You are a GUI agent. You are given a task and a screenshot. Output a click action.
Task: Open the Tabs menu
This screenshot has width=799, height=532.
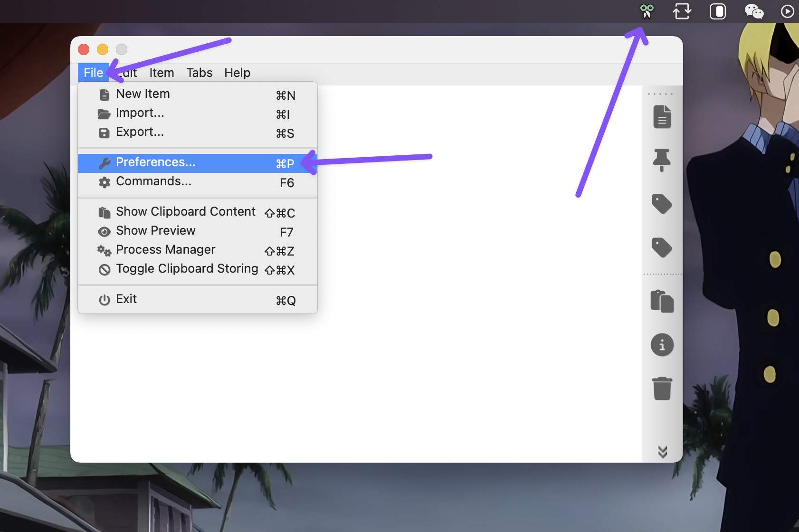tap(199, 73)
